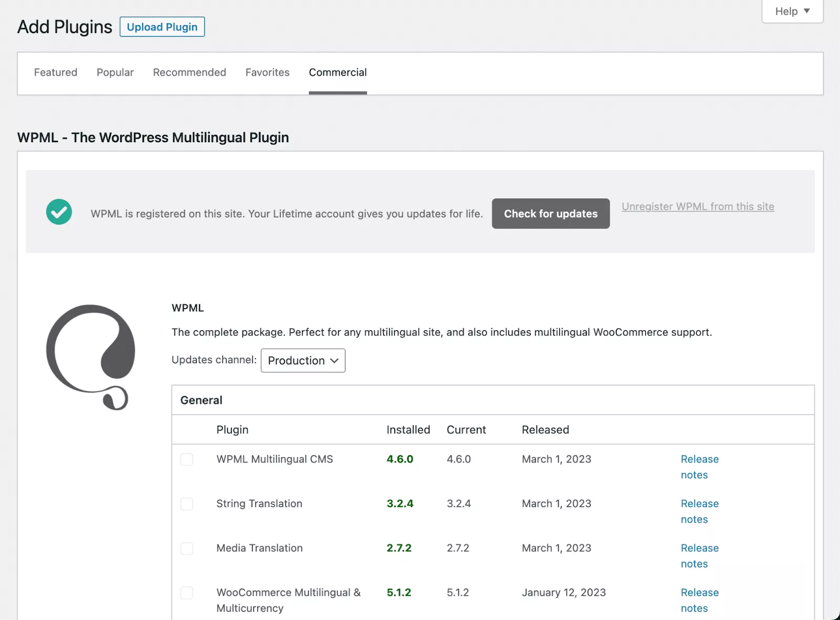Click the complete package description text

(x=442, y=332)
